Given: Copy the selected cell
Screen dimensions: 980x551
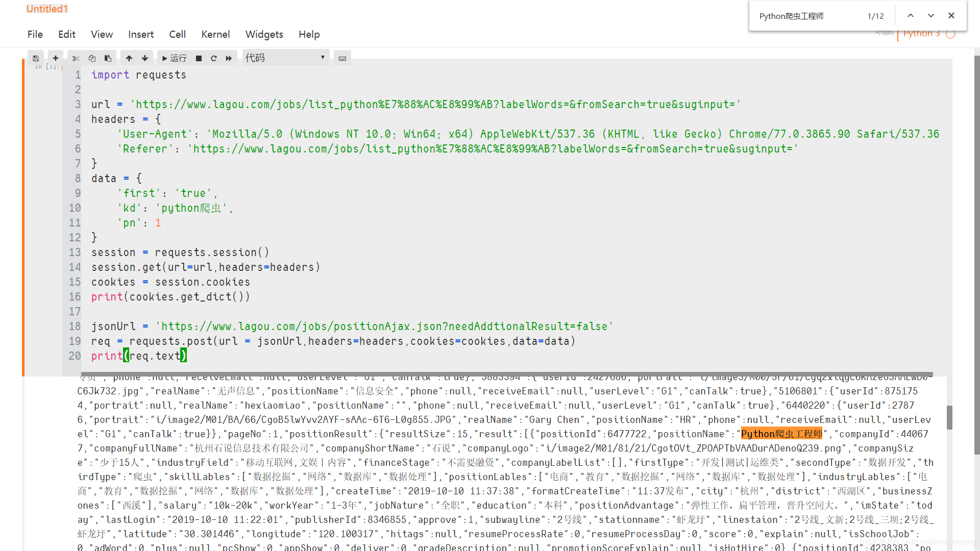Looking at the screenshot, I should pyautogui.click(x=92, y=58).
